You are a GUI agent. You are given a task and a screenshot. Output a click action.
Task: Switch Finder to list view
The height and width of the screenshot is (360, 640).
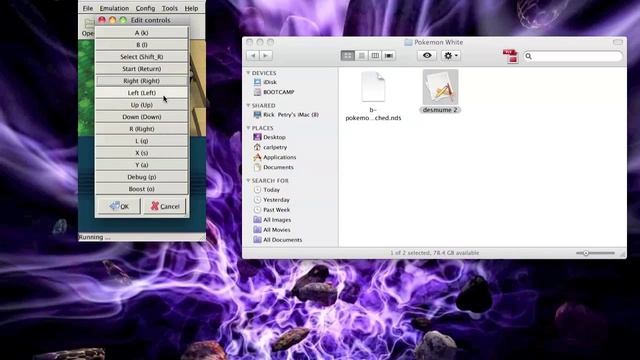[362, 56]
